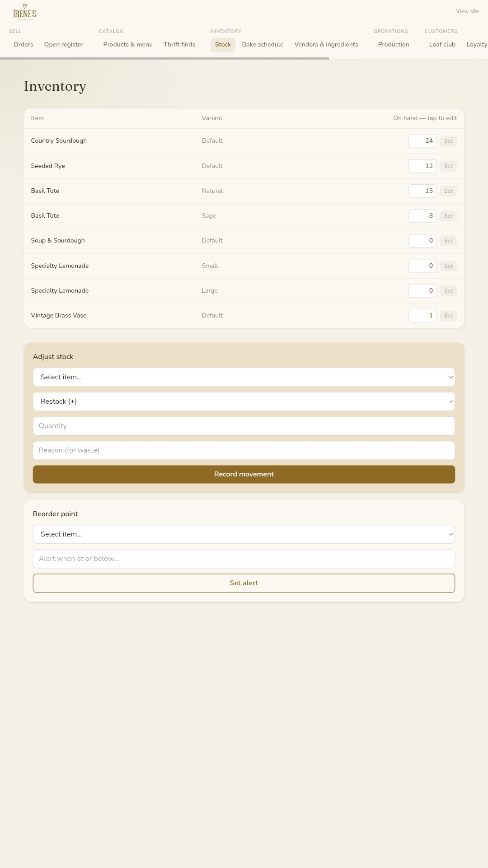This screenshot has width=488, height=868.
Task: Click Set for Specialty Lemonade Large
Action: click(448, 291)
